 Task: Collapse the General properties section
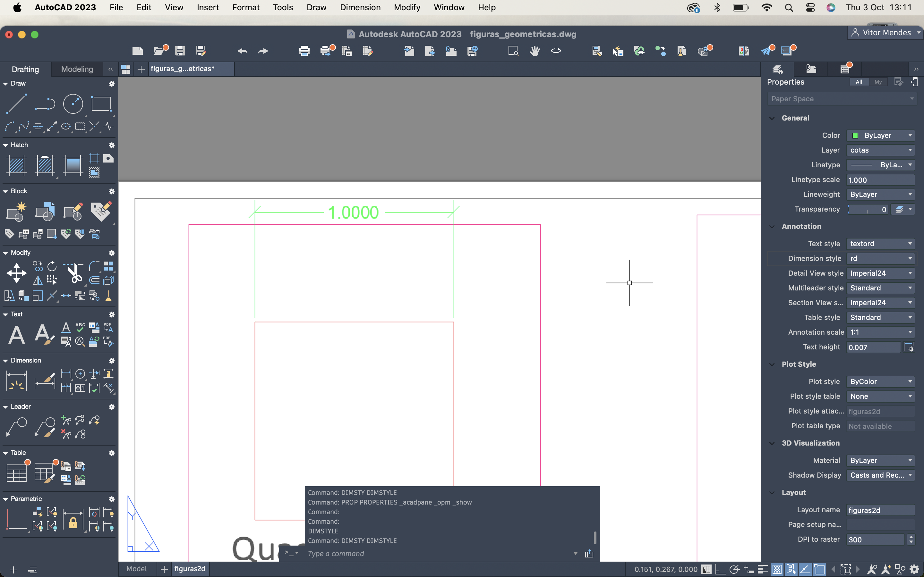point(772,118)
